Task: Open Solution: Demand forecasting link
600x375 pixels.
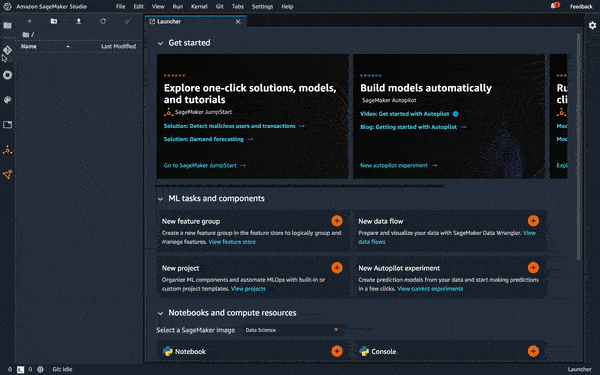Action: [208, 139]
